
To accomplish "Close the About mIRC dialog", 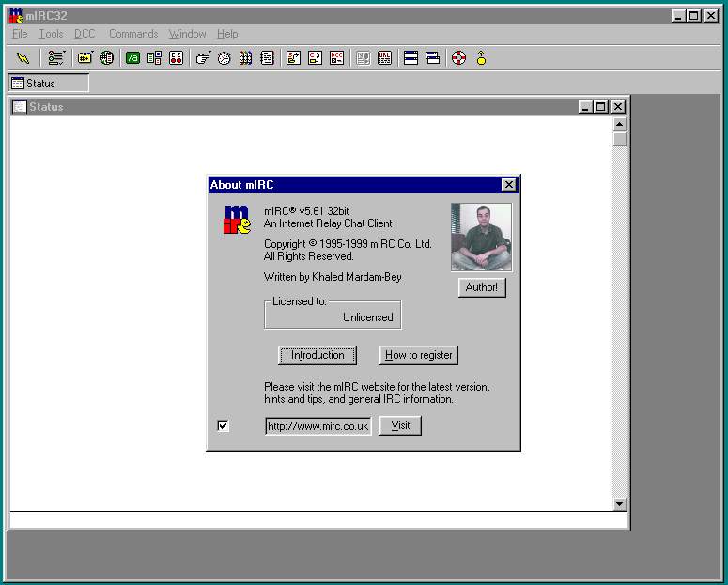I will point(509,185).
